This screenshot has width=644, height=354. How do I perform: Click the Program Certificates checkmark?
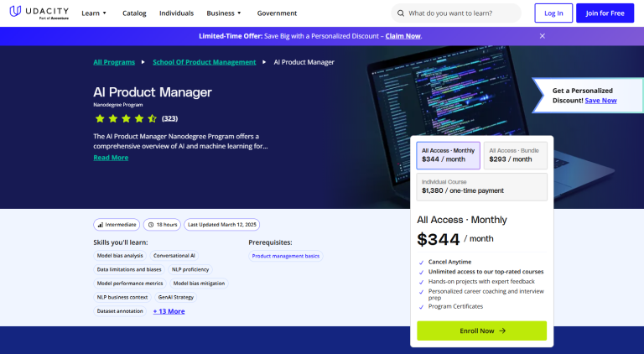pos(421,307)
